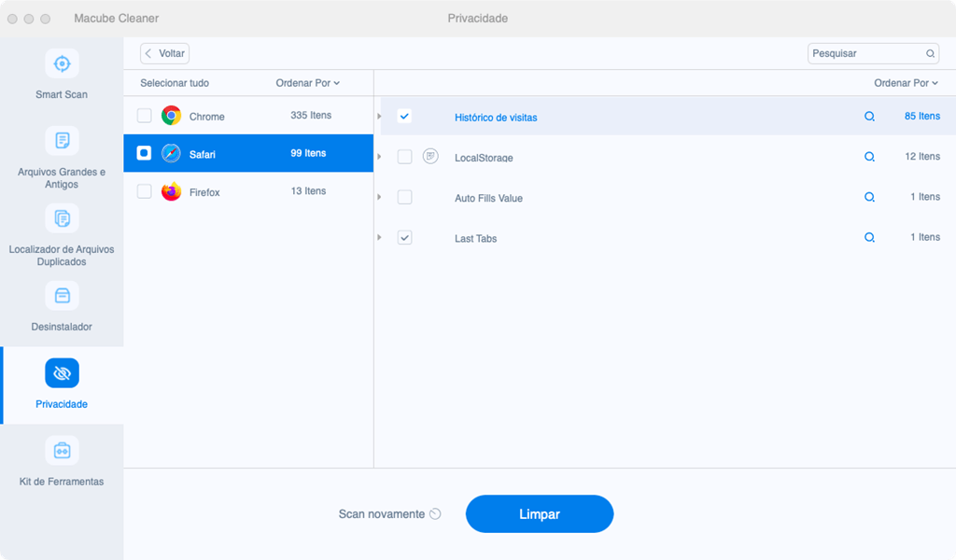This screenshot has height=560, width=956.
Task: Switch to Kit de Ferramentas section
Action: (x=62, y=462)
